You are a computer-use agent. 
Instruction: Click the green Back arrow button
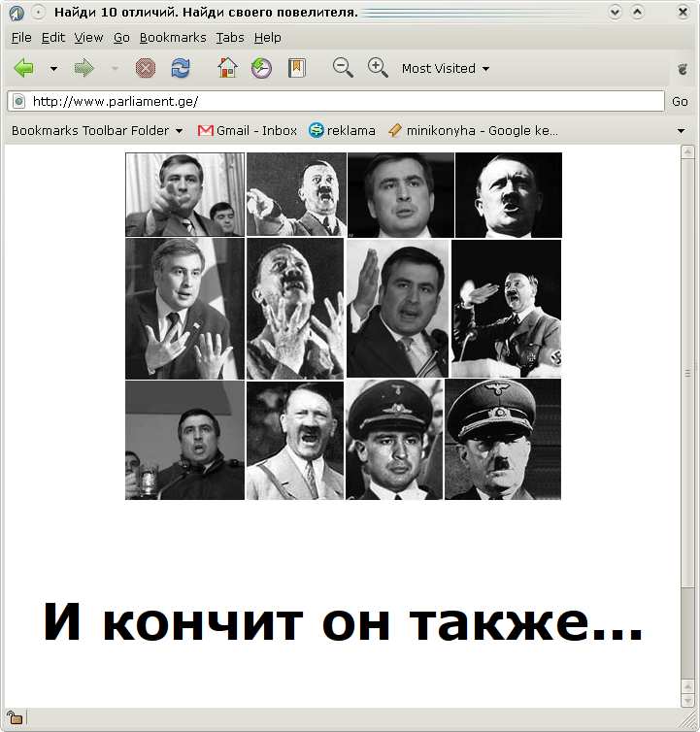pyautogui.click(x=24, y=68)
